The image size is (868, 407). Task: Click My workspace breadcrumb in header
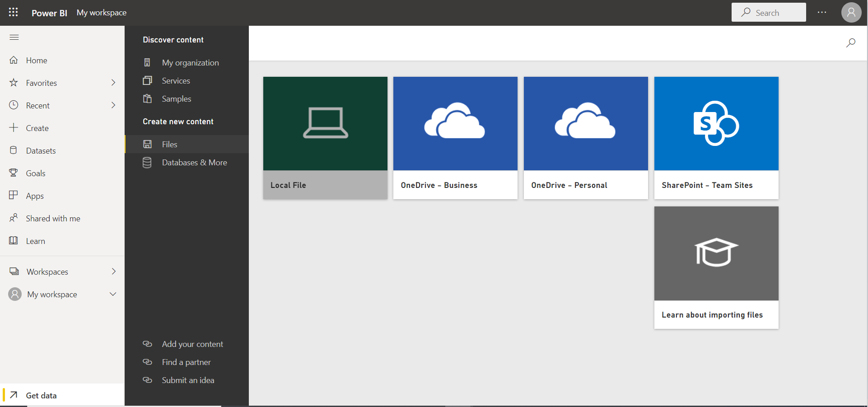tap(102, 13)
